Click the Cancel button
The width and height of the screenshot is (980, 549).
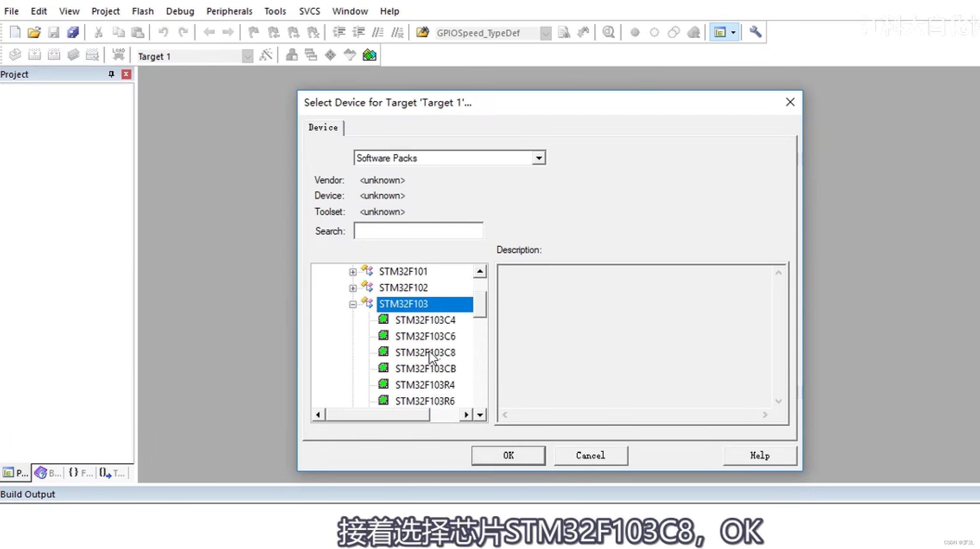click(590, 456)
